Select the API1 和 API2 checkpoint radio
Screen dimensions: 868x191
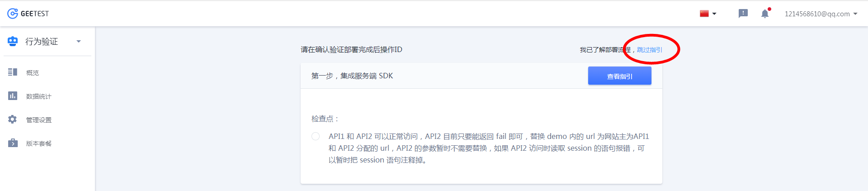[x=316, y=136]
